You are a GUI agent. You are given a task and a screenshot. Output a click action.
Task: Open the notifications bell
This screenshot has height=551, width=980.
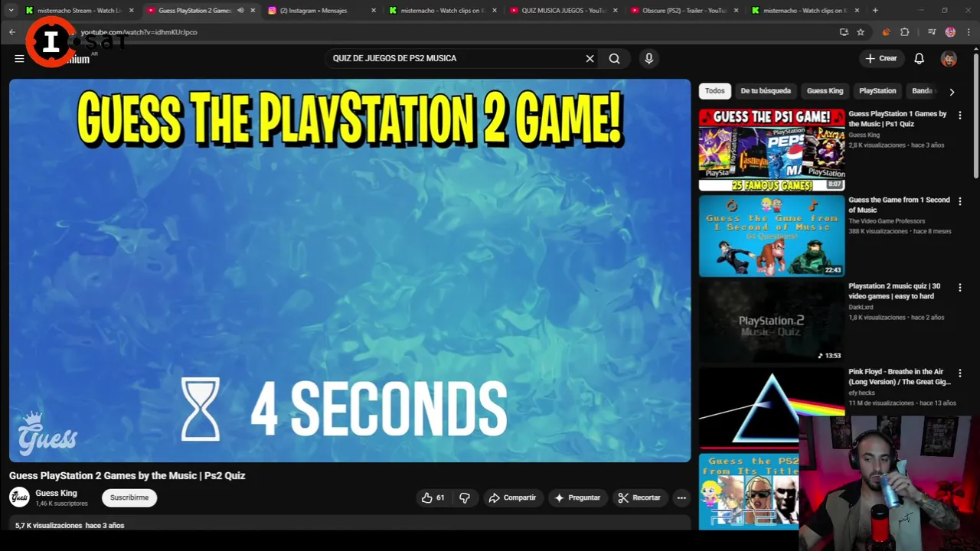(x=919, y=58)
